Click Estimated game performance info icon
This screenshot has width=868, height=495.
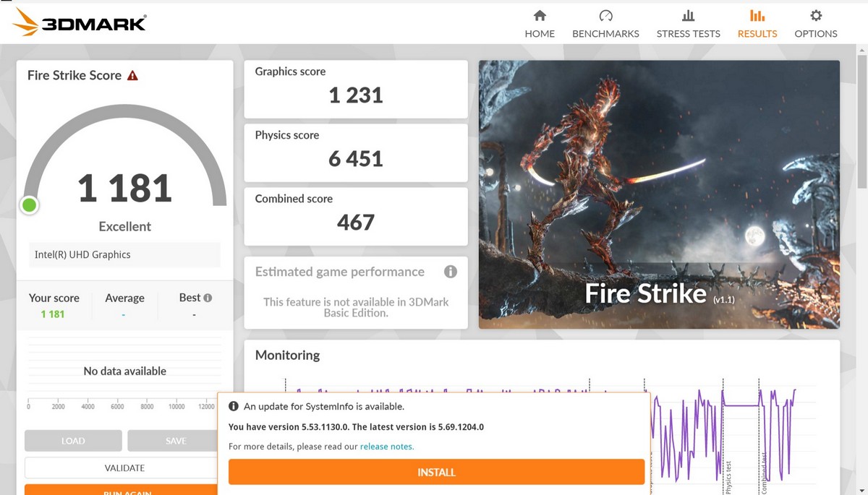point(451,272)
